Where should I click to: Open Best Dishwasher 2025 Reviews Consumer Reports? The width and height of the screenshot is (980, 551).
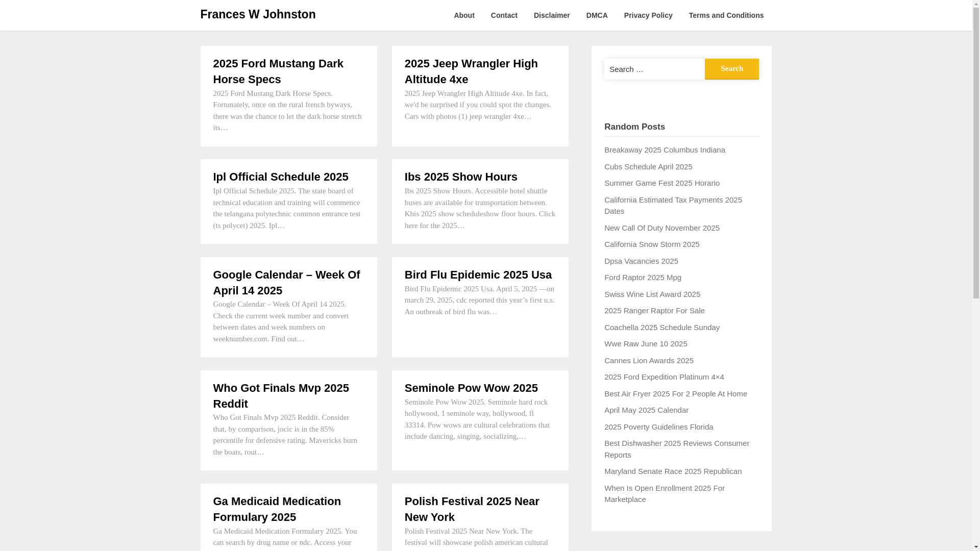(x=677, y=449)
